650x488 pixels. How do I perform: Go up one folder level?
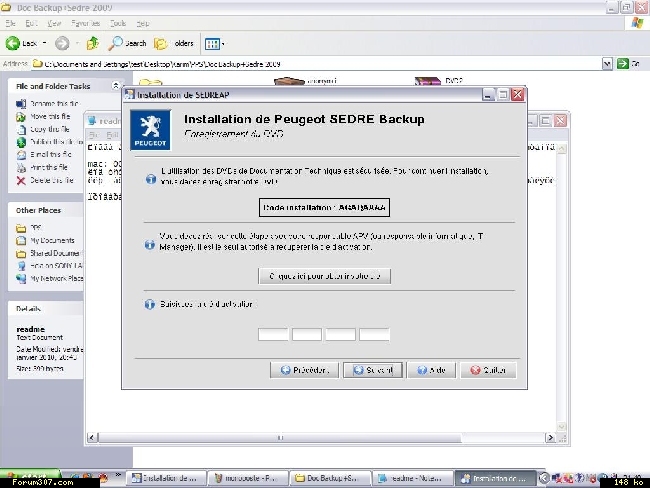pos(92,43)
